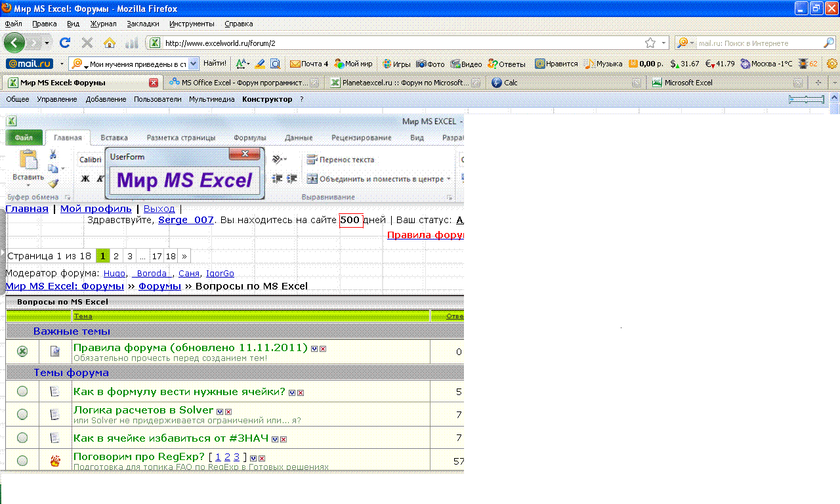Open the Инструменты menu

[x=192, y=24]
